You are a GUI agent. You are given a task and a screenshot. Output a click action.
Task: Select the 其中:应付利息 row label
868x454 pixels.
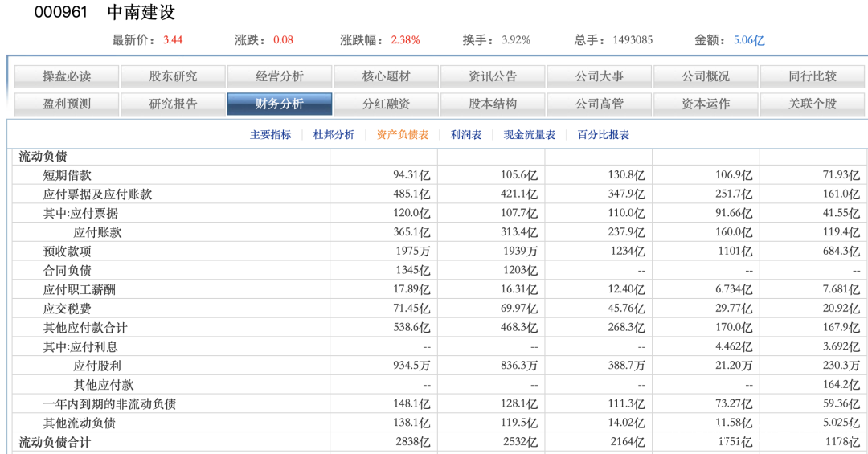click(x=81, y=347)
